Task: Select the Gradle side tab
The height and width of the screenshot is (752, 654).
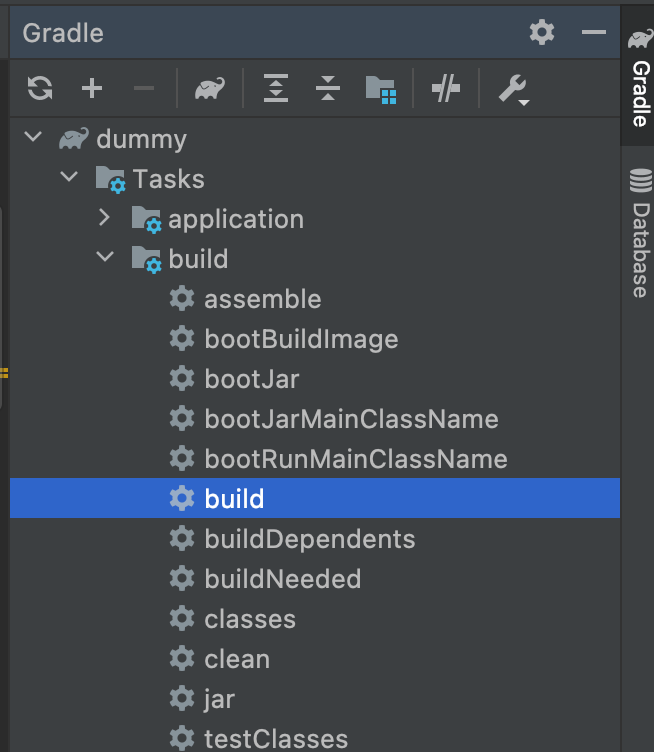Action: click(639, 77)
